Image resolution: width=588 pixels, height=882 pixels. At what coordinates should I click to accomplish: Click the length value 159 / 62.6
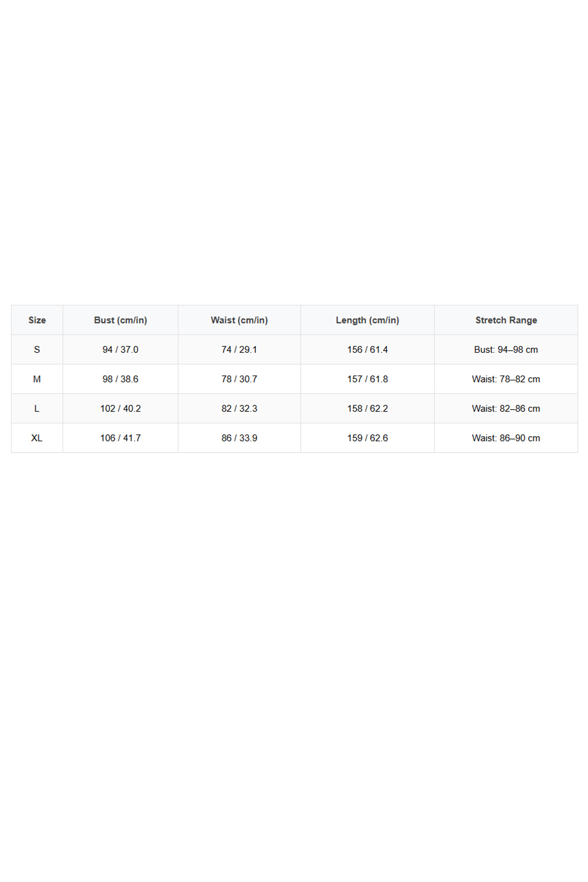[367, 438]
